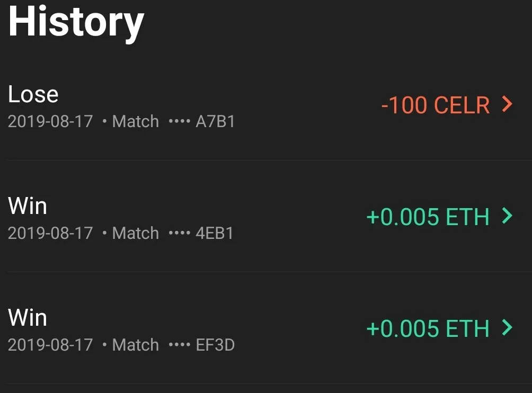Expand the chevron beside -100 CELR

point(507,105)
